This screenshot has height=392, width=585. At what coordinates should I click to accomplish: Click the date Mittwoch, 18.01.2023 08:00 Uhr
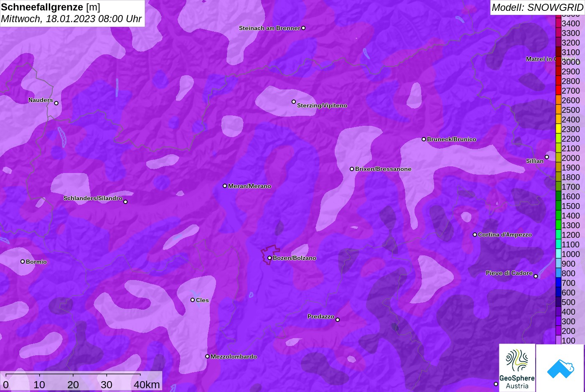click(71, 19)
